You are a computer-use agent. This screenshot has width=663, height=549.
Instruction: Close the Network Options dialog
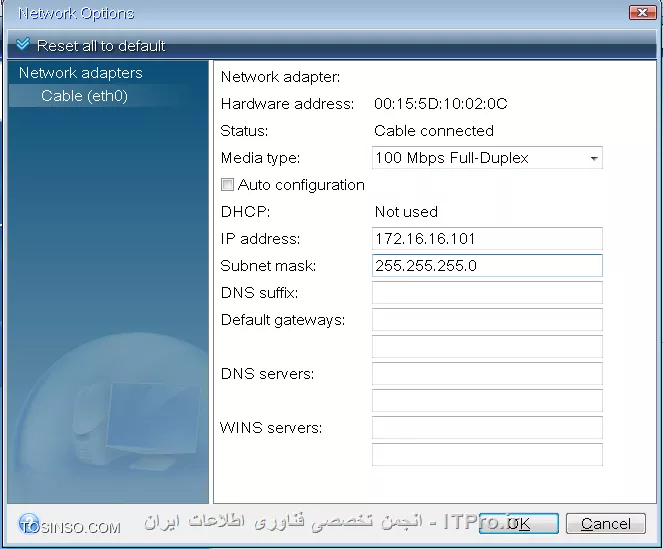point(642,13)
